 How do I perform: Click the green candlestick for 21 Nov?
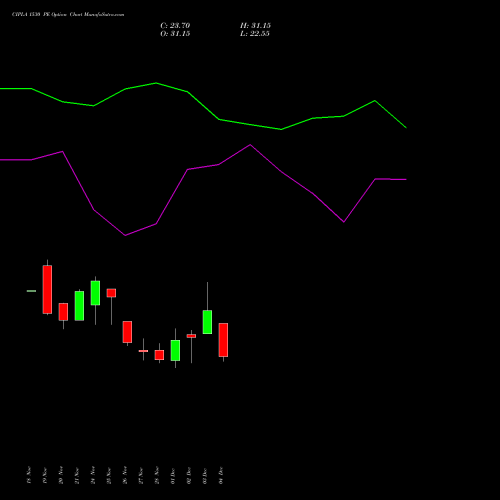coord(79,306)
